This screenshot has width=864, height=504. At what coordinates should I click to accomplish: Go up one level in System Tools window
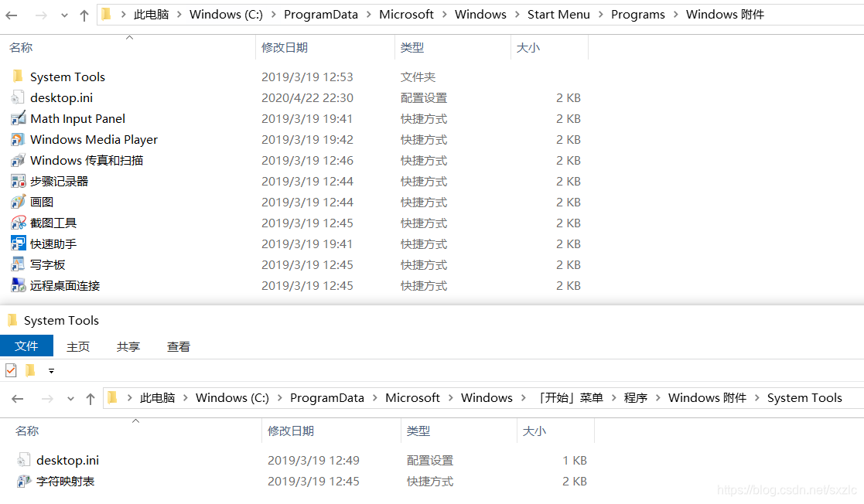point(90,399)
